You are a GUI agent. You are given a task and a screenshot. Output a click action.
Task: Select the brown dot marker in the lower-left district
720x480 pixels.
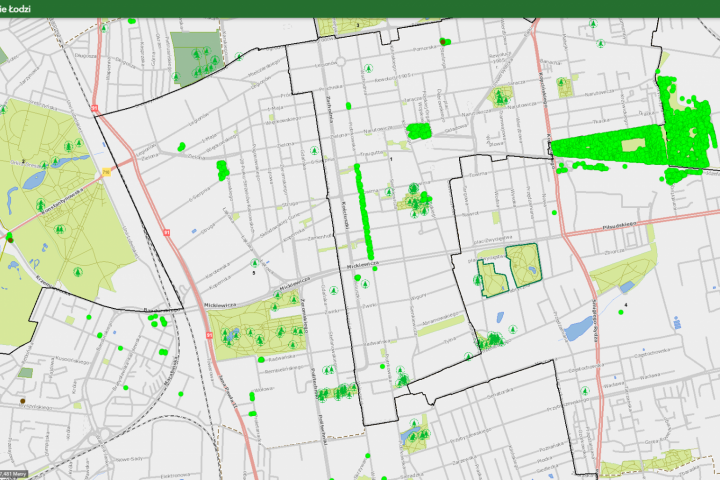(x=22, y=401)
